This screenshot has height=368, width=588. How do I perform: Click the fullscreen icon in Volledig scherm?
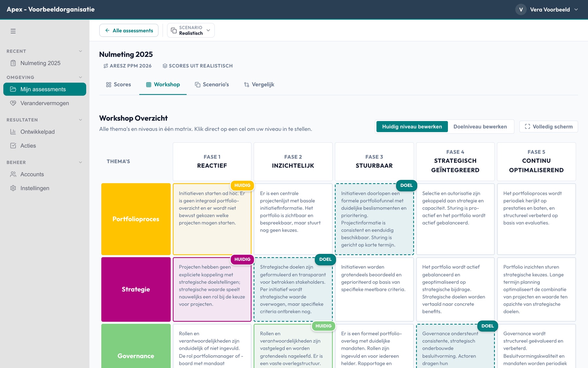click(x=527, y=127)
